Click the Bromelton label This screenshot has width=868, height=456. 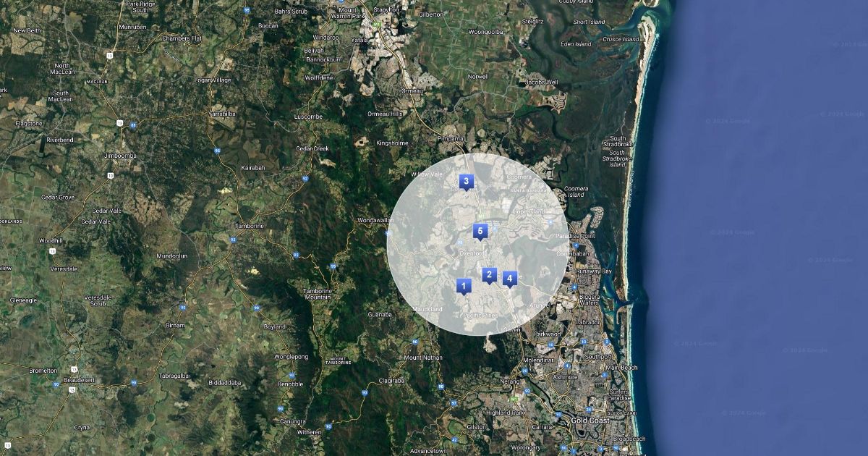43,371
